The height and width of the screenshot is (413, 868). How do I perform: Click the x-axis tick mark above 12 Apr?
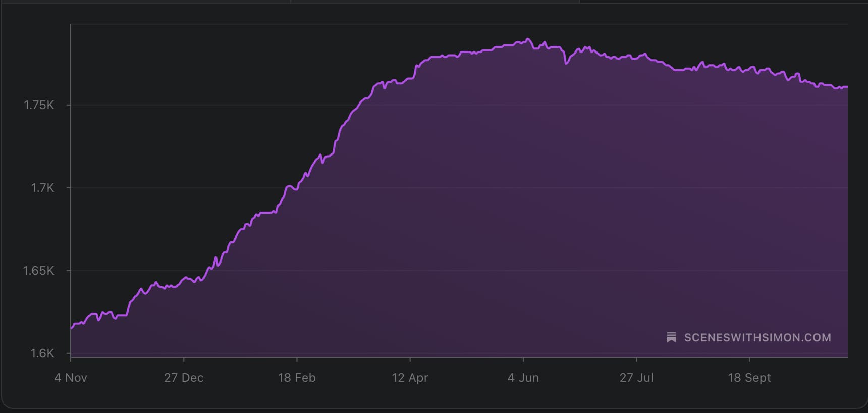pyautogui.click(x=410, y=359)
